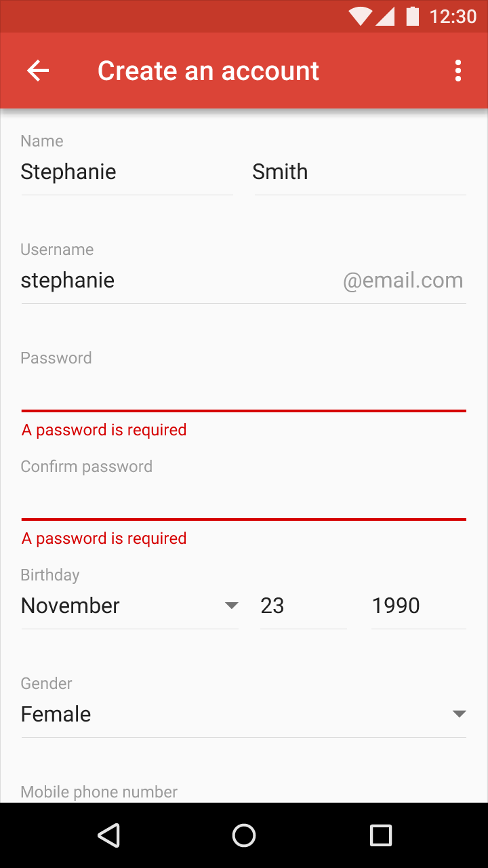This screenshot has width=488, height=868.
Task: Focus the username field containing stephanie
Action: [244, 281]
